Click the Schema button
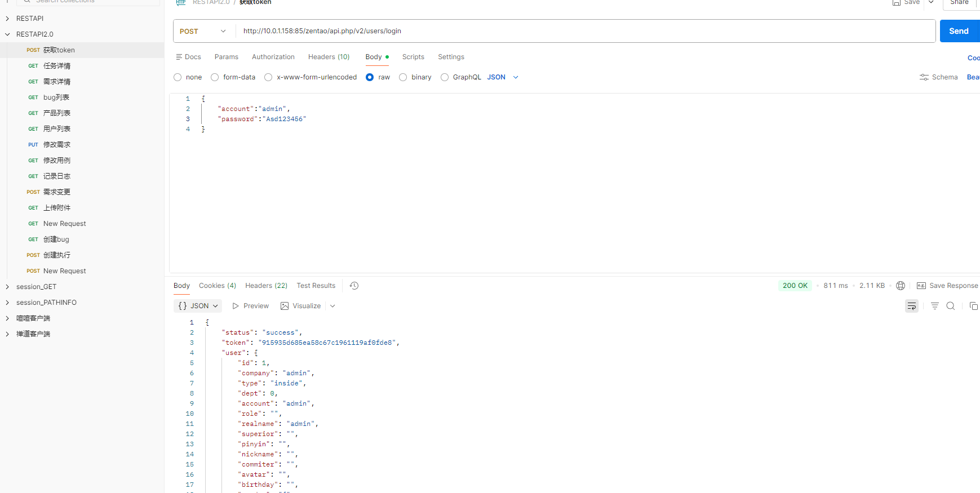The width and height of the screenshot is (980, 493). coord(939,77)
